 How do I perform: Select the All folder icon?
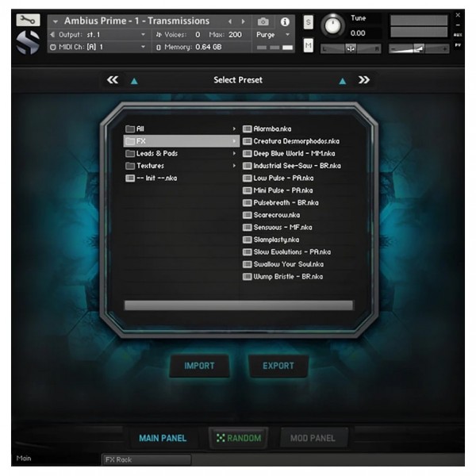tap(130, 129)
